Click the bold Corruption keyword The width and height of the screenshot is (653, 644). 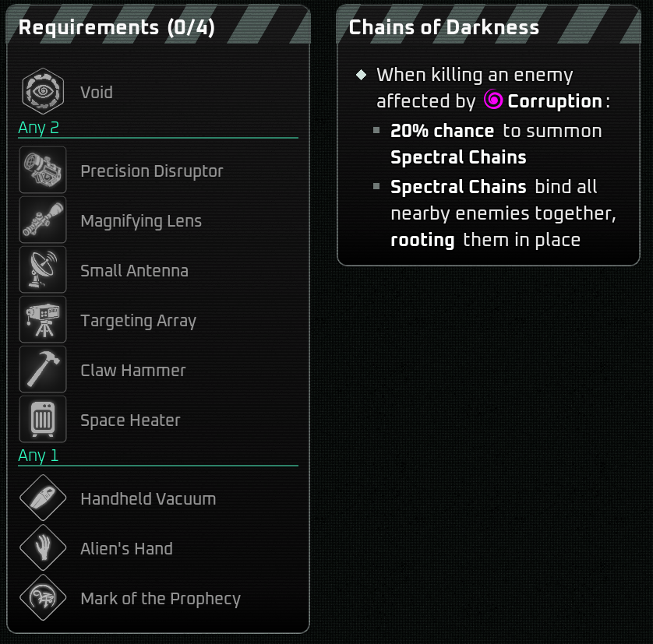[x=555, y=102]
